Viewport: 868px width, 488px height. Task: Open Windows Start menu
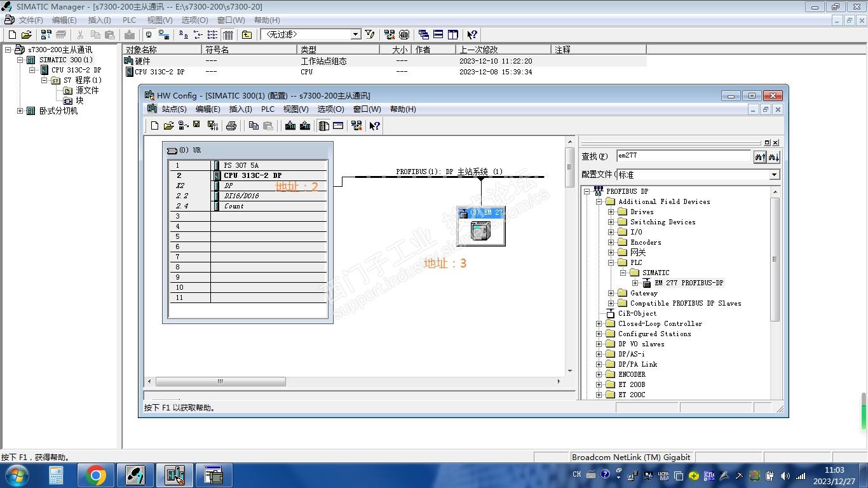click(16, 475)
